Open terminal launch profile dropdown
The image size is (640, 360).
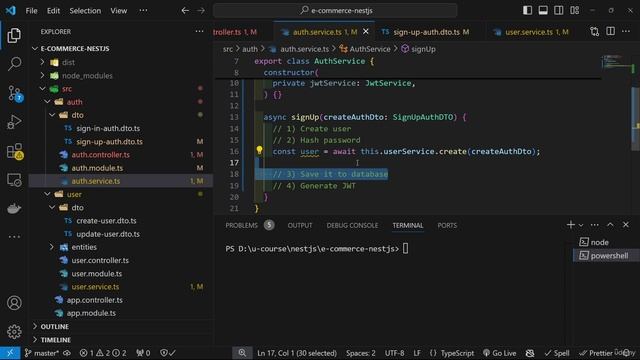(x=581, y=225)
